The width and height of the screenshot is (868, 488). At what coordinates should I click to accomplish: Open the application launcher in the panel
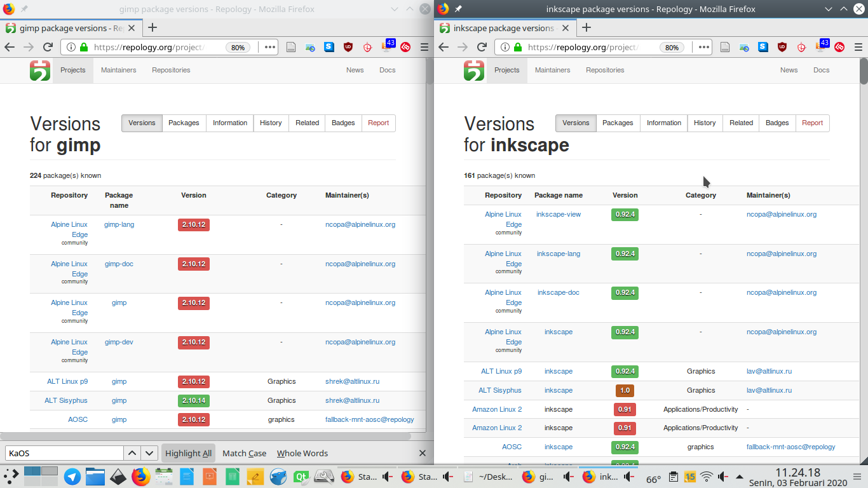click(x=11, y=477)
